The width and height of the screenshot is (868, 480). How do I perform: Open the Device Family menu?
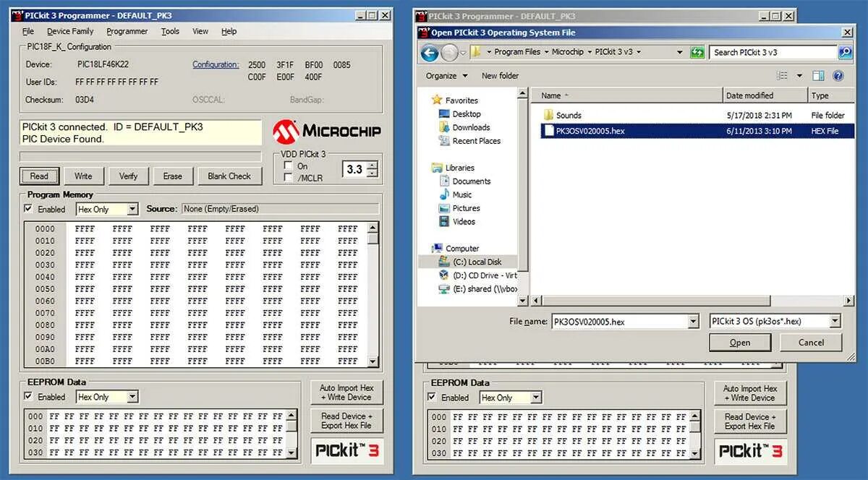click(x=70, y=31)
